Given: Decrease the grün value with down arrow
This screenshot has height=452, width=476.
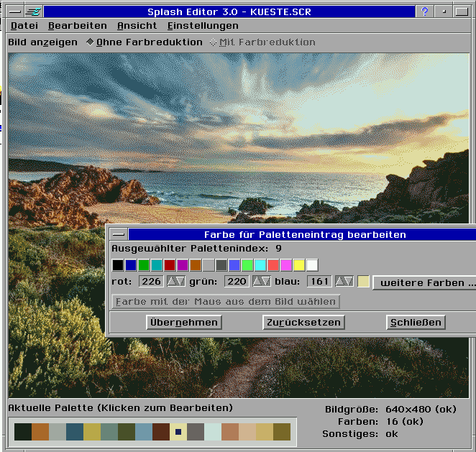Looking at the screenshot, I should (x=266, y=281).
